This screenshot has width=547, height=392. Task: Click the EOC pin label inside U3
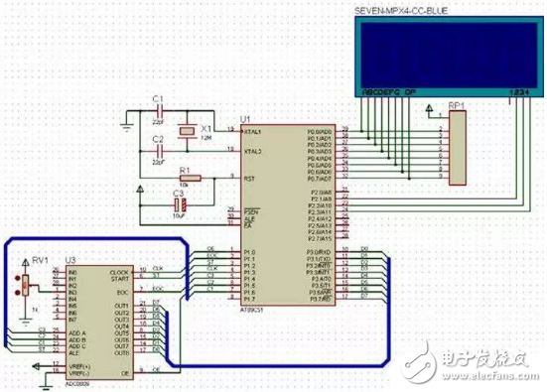point(122,292)
